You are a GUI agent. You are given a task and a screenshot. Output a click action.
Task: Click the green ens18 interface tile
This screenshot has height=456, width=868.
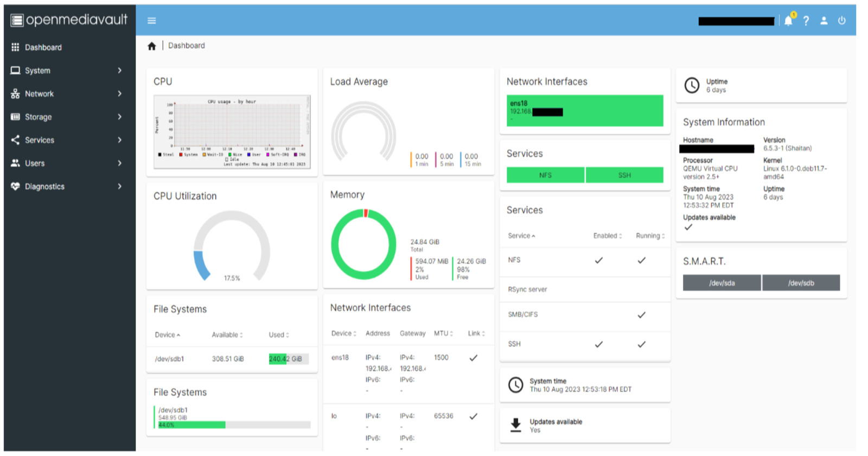point(585,111)
